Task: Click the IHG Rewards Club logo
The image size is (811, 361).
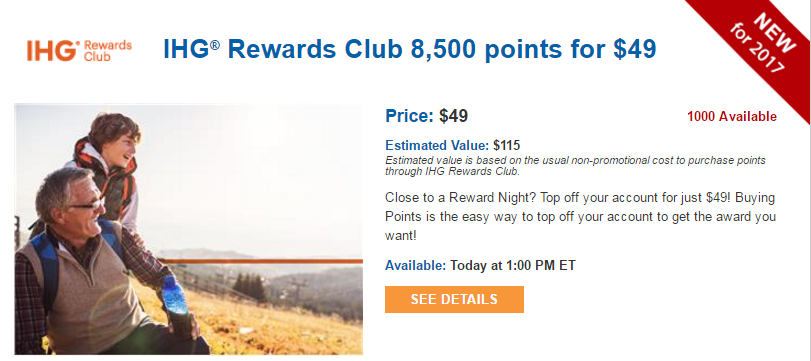Action: click(80, 51)
